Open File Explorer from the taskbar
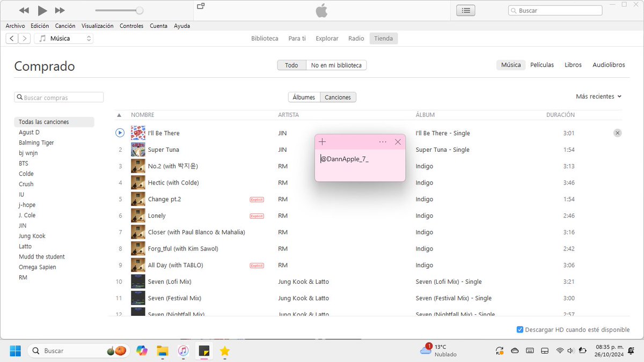Image resolution: width=644 pixels, height=362 pixels. [163, 351]
